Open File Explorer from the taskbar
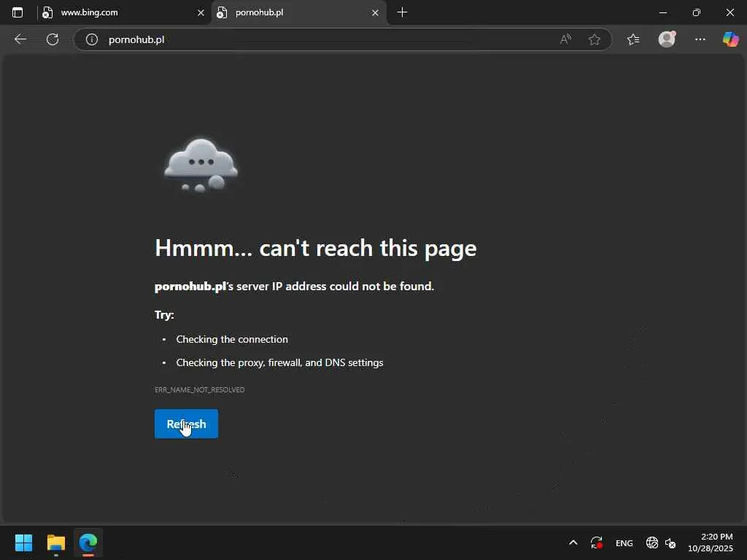 [55, 542]
